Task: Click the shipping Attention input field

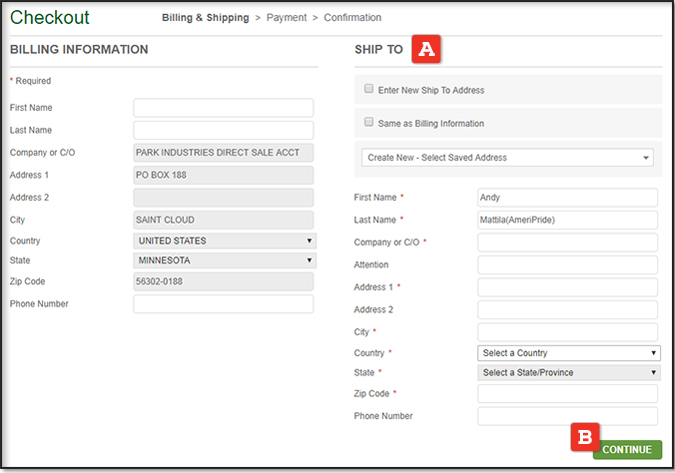Action: (x=567, y=265)
